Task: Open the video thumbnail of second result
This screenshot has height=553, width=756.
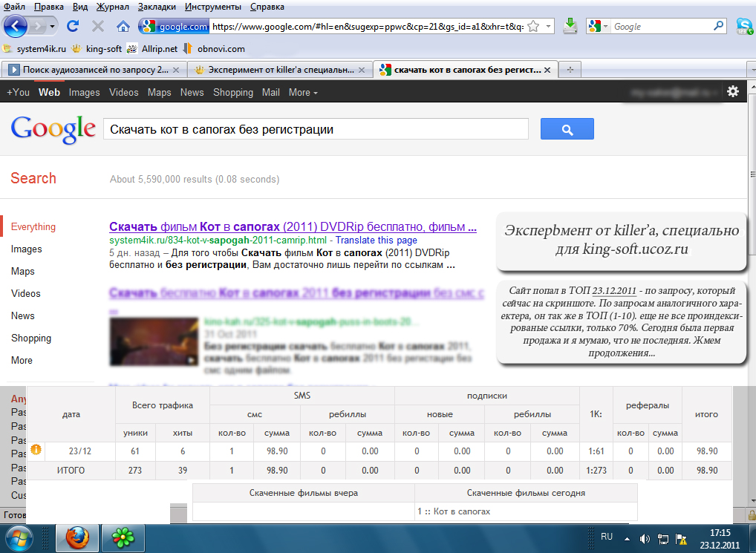Action: [x=154, y=342]
